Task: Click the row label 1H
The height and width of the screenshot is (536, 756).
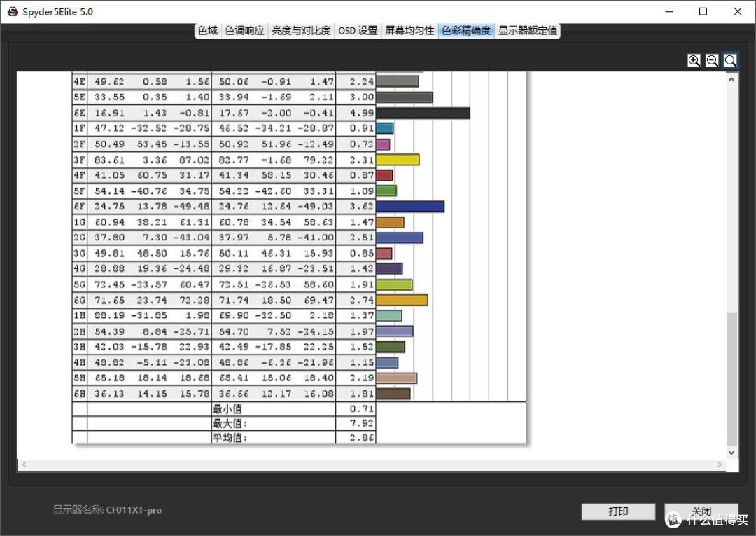Action: click(80, 316)
